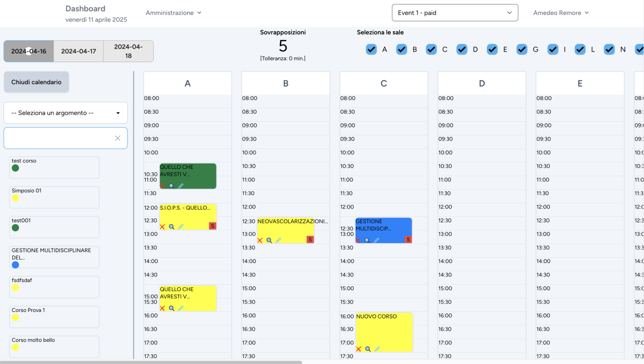
Task: Click pencil edit icon on NUOVO CORSO event
Action: pyautogui.click(x=377, y=349)
